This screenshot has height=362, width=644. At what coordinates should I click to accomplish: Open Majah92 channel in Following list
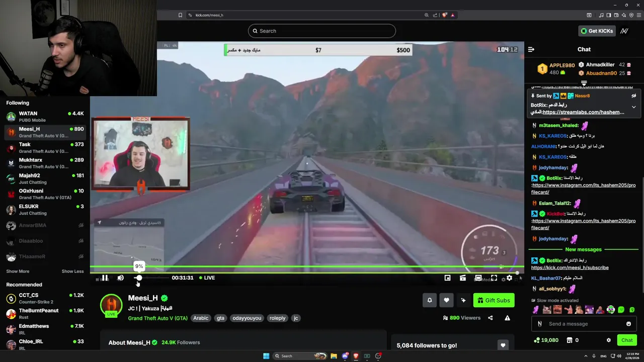coord(45,178)
